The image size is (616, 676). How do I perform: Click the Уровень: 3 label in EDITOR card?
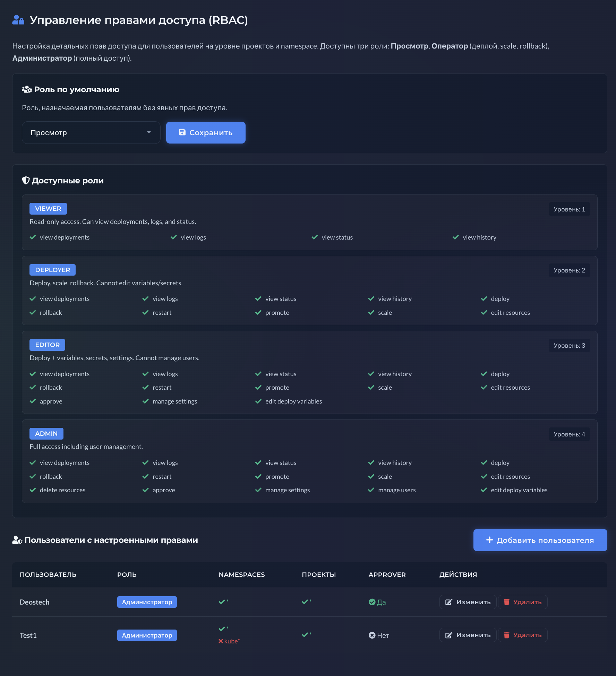569,346
